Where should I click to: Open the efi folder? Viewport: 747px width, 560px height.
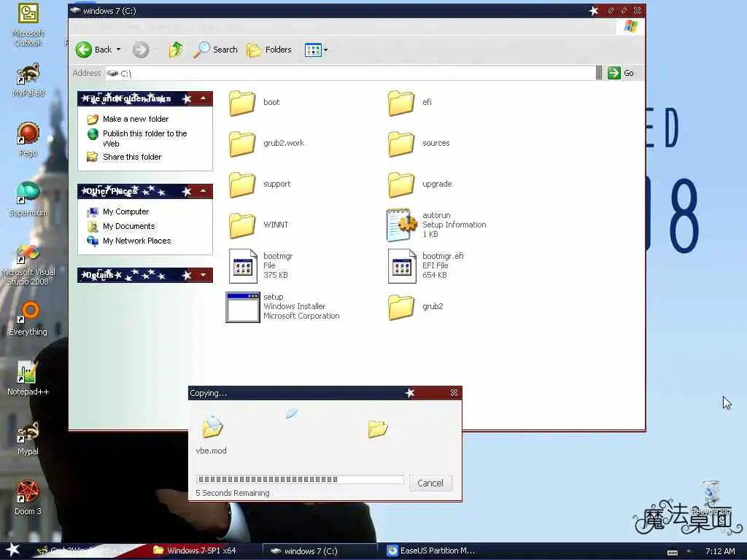[410, 102]
